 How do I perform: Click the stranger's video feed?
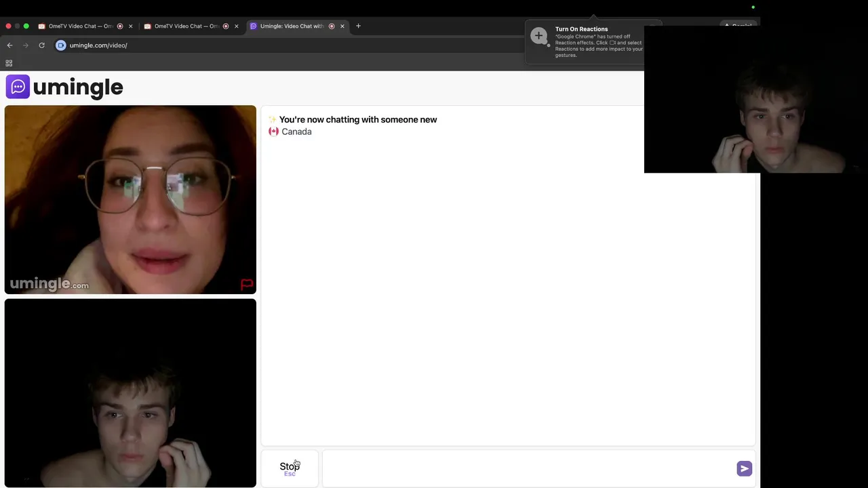130,199
